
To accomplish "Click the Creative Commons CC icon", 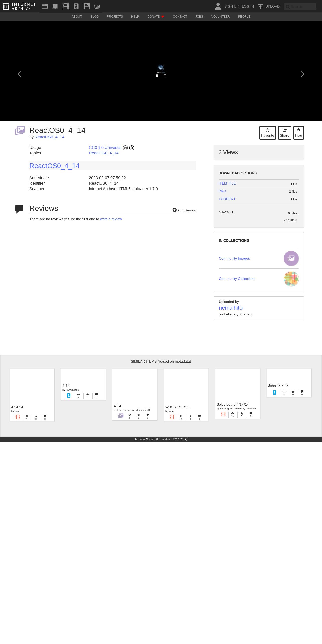I will tap(125, 148).
